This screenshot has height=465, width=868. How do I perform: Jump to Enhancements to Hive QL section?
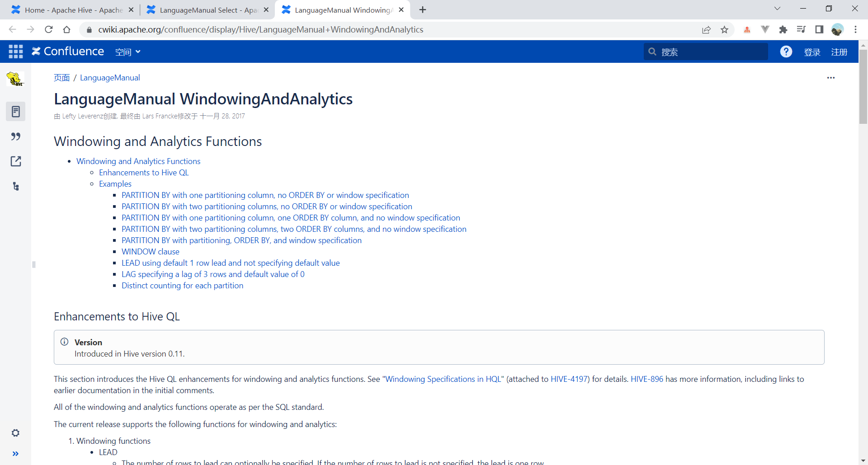144,173
